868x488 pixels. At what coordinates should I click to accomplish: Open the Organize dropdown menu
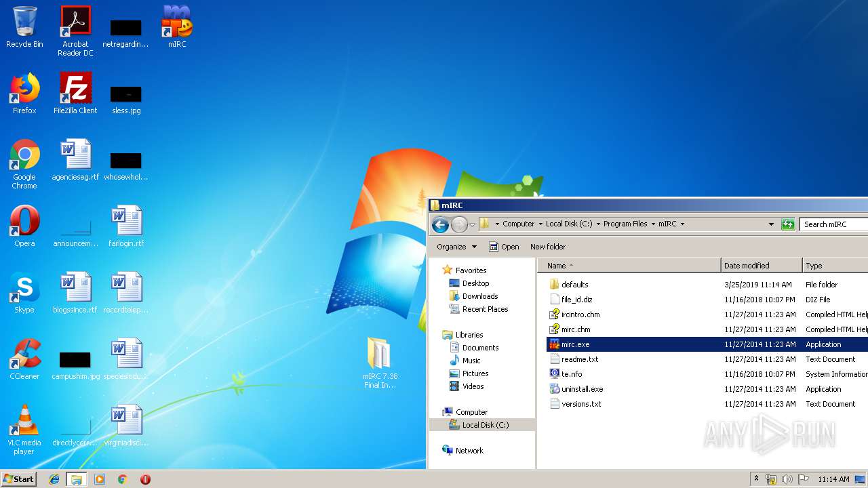coord(456,247)
